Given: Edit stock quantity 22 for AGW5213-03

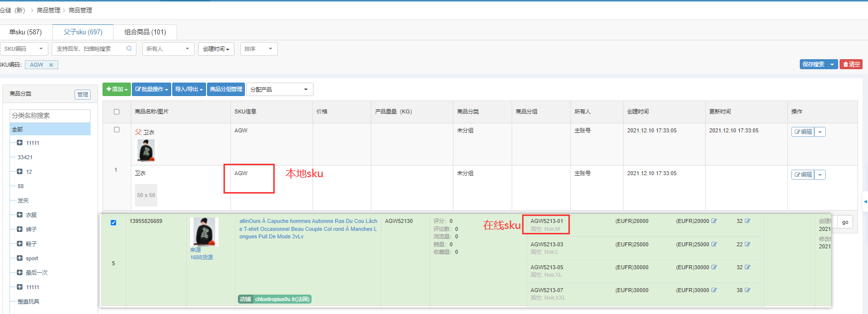Looking at the screenshot, I should [x=748, y=244].
